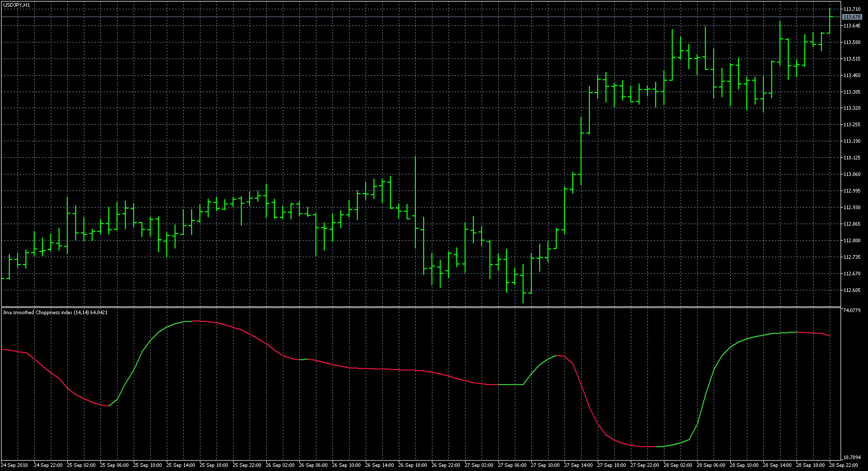Image resolution: width=868 pixels, height=471 pixels.
Task: Click the USDJPY,H1 chart symbol label
Action: coord(16,5)
